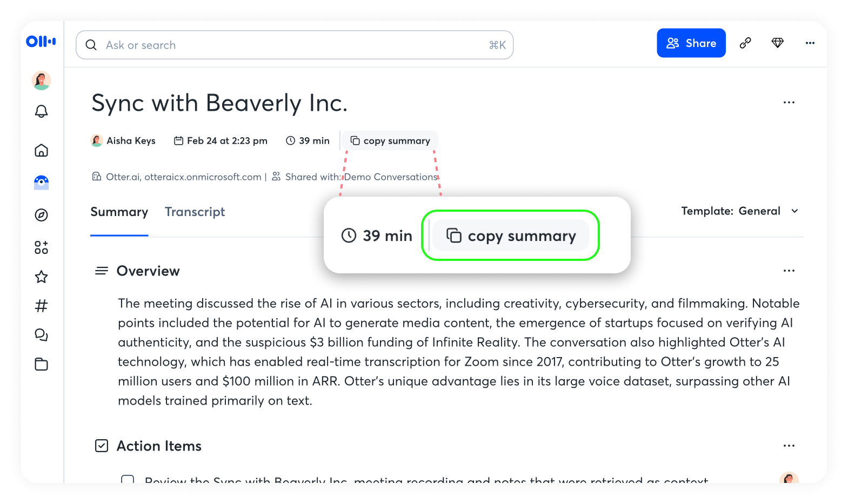
Task: Check the first action item checkbox
Action: point(128,479)
